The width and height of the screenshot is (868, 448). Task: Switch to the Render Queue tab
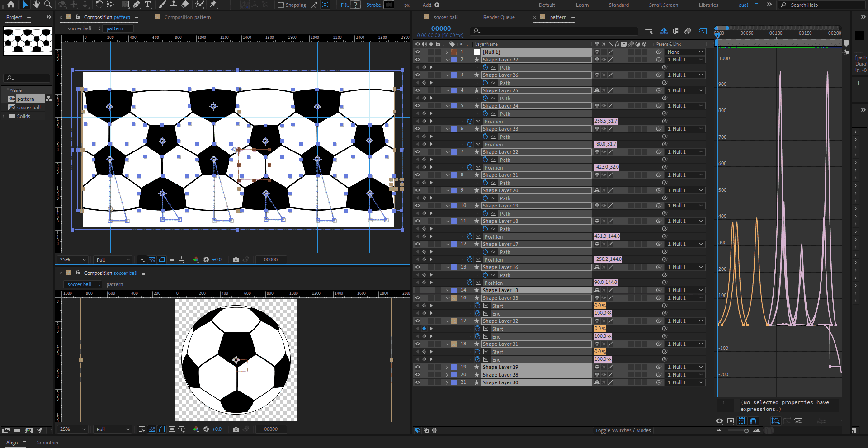pyautogui.click(x=499, y=17)
